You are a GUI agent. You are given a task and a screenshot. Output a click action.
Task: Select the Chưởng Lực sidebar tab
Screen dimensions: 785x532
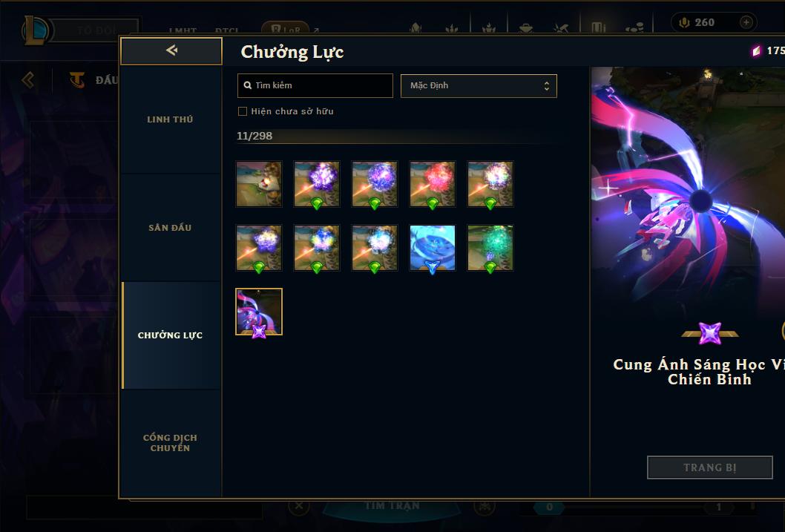point(170,335)
